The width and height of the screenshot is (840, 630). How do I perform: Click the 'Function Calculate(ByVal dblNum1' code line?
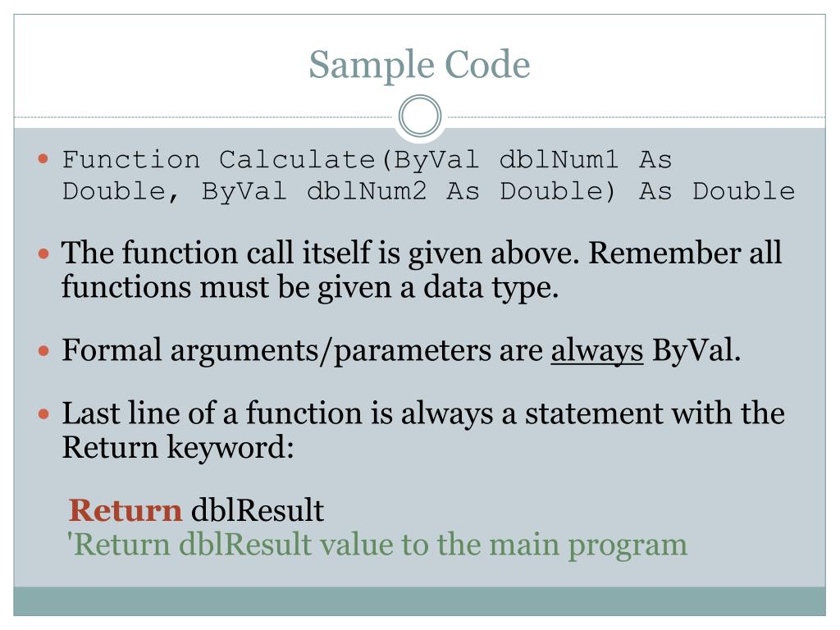[367, 160]
